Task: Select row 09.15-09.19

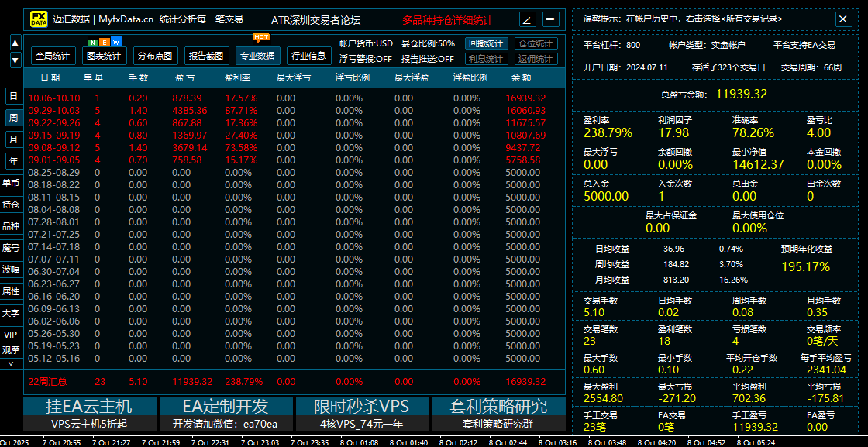Action: (294, 135)
